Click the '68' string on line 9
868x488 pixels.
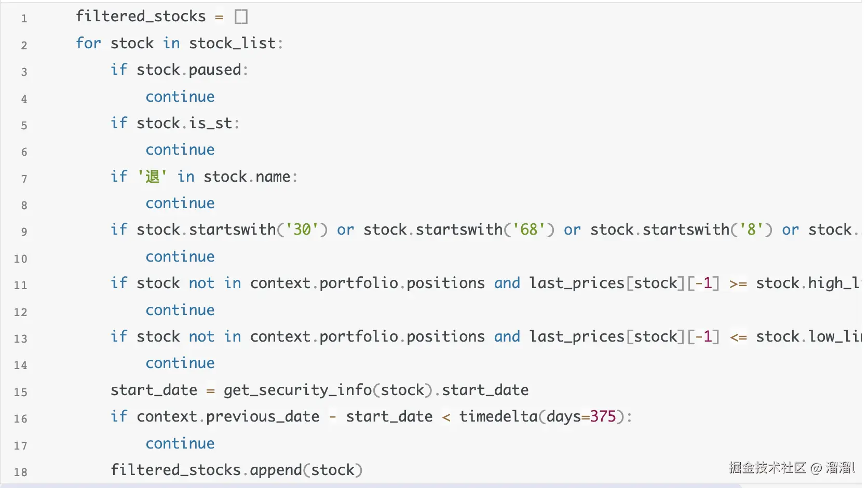pos(528,229)
